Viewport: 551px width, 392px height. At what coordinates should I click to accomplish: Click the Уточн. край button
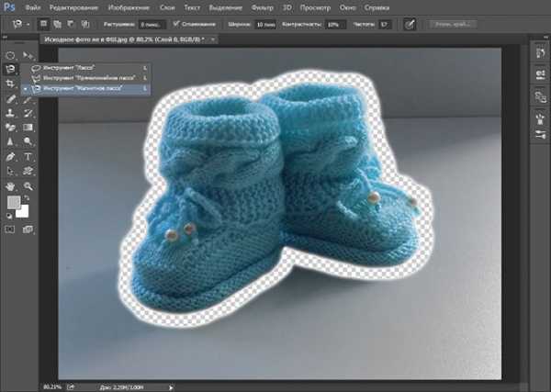453,24
